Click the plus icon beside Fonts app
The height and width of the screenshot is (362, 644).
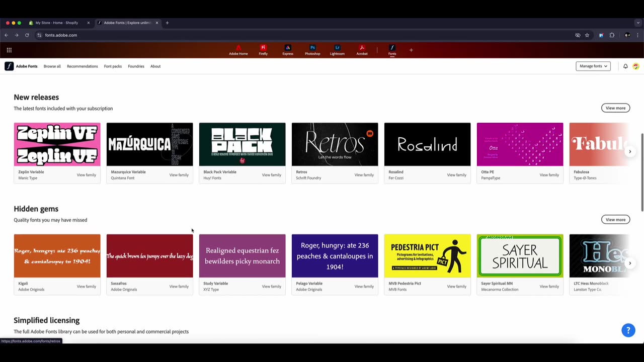click(x=411, y=50)
